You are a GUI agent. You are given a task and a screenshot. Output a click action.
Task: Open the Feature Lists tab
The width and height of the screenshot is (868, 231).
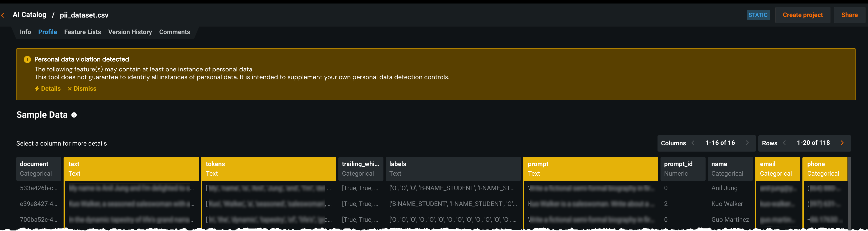point(83,32)
